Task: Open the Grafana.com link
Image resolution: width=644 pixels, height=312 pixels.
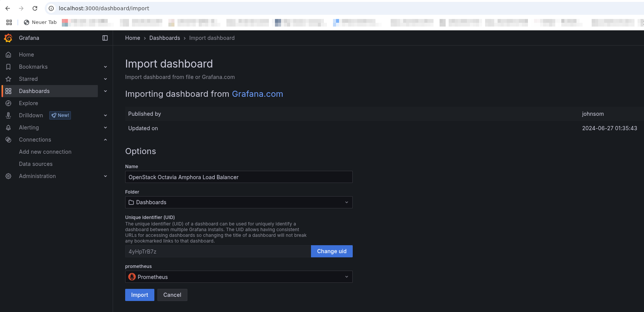Action: click(x=258, y=94)
